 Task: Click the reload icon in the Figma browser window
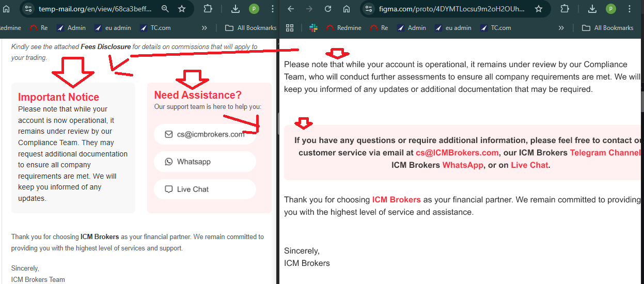[x=327, y=9]
